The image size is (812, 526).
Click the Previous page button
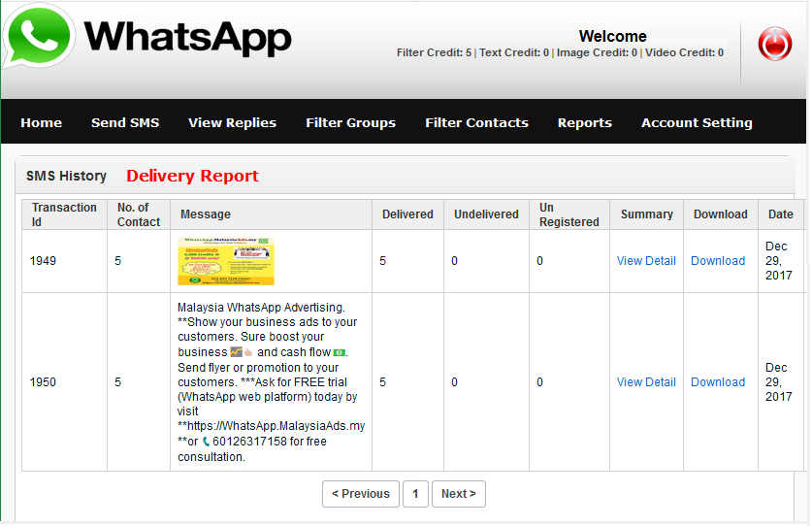click(361, 494)
